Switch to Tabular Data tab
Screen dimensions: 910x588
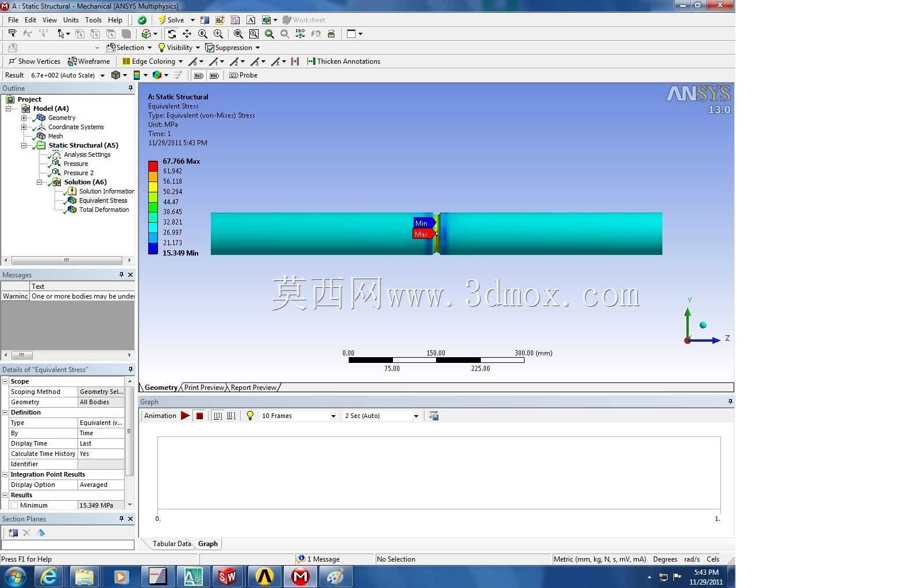point(171,544)
